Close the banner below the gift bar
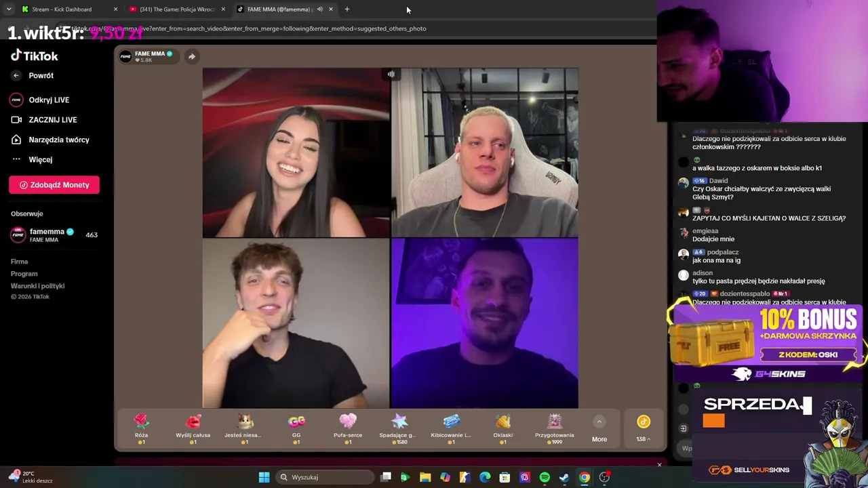Screen dimensions: 868x488 [659, 465]
